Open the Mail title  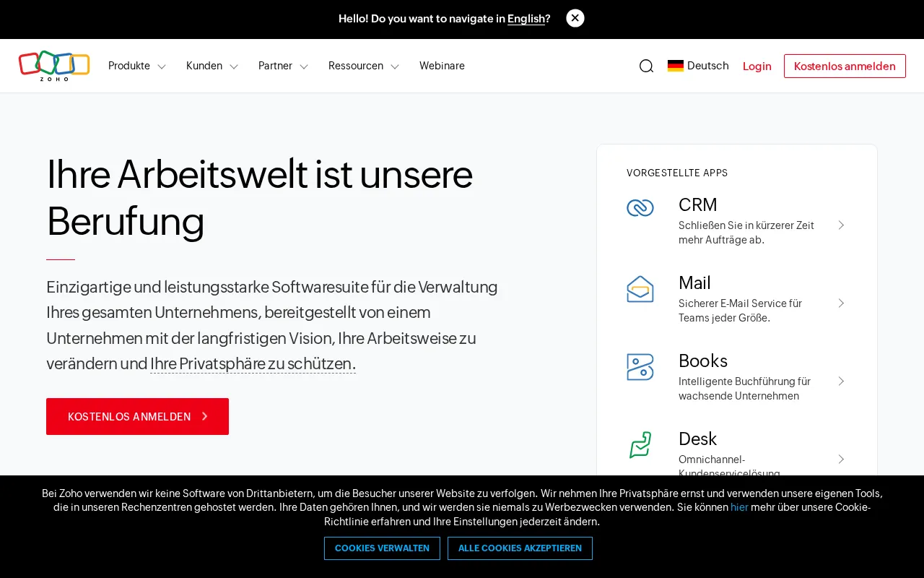(x=694, y=282)
